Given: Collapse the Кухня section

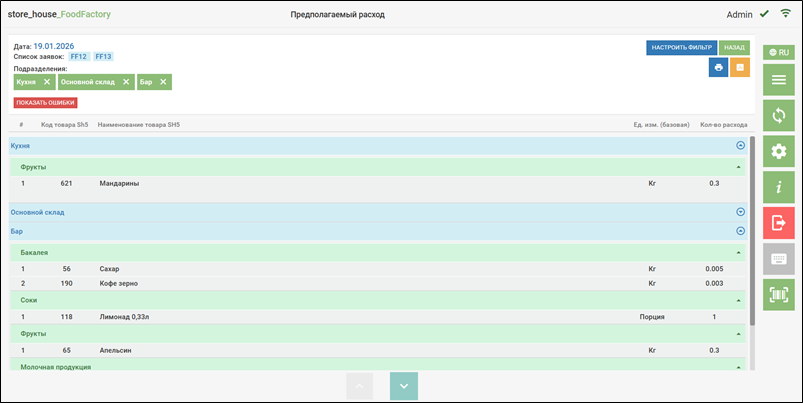Looking at the screenshot, I should [x=740, y=146].
